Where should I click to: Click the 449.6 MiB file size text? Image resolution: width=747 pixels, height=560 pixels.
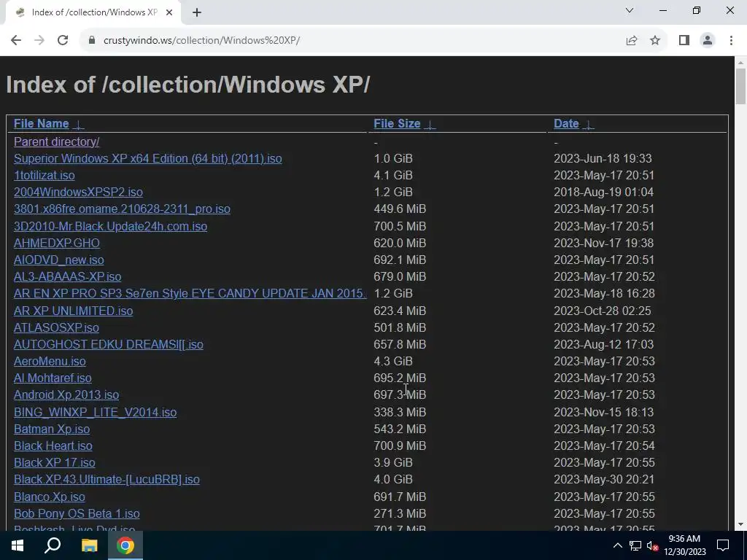pos(400,209)
